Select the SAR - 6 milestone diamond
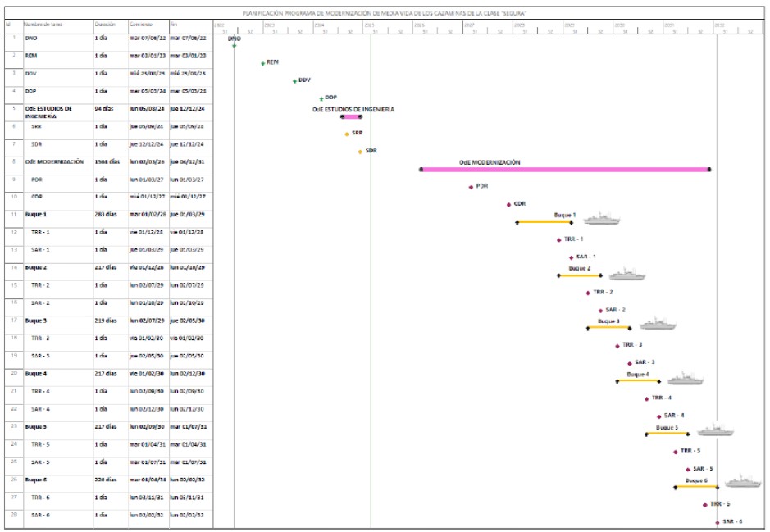Screen dimensions: 770x532 click(x=717, y=522)
